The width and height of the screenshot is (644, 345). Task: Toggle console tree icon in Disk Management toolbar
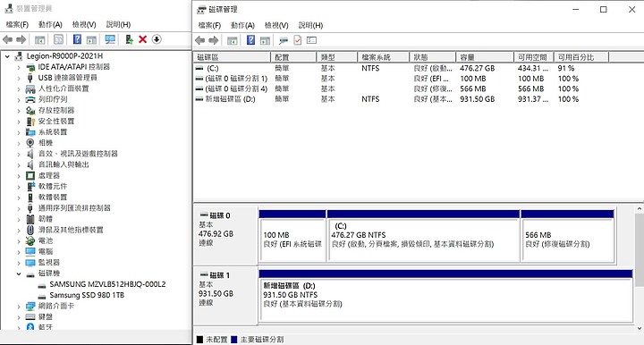point(233,40)
